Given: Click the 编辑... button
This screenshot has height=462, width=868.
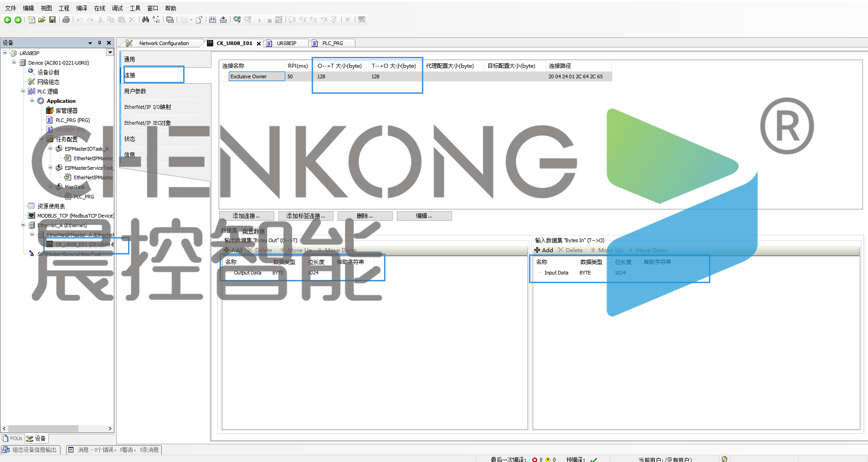Looking at the screenshot, I should coord(424,216).
